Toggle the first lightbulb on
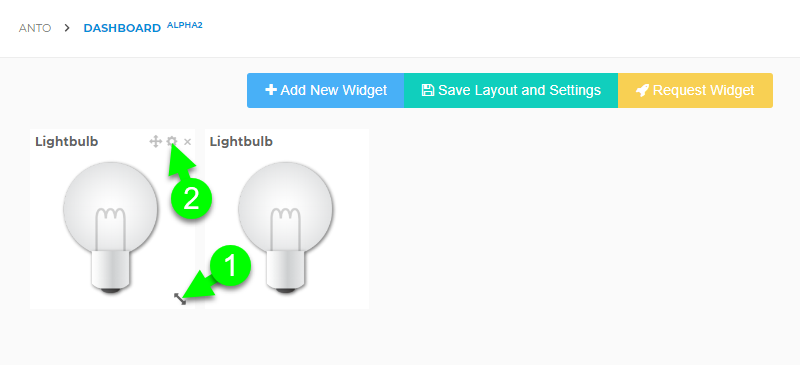800x365 pixels. [x=111, y=227]
